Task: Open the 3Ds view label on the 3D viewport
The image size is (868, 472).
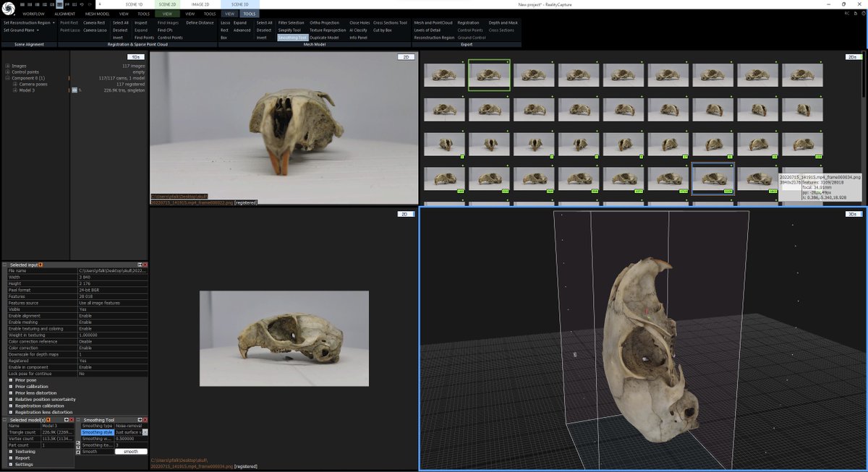Action: point(854,214)
